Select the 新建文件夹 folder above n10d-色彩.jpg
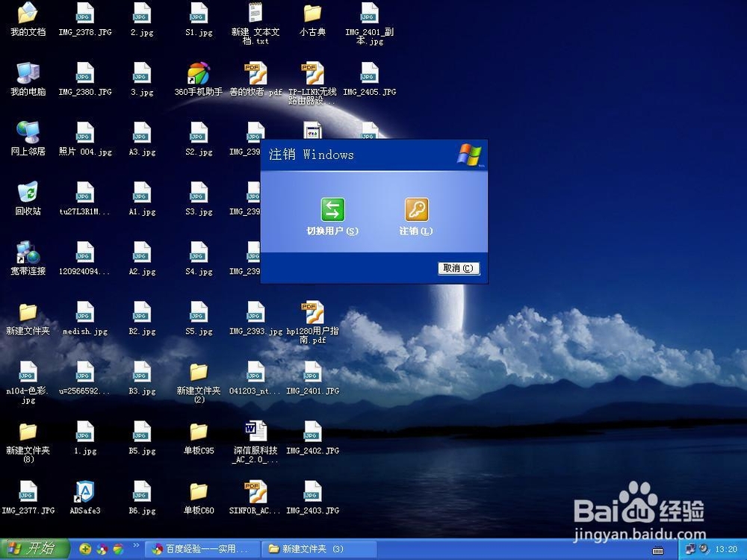747x560 pixels. coord(28,312)
